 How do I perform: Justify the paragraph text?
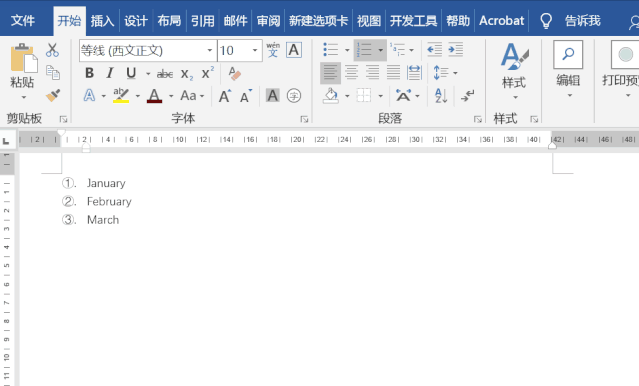click(393, 73)
